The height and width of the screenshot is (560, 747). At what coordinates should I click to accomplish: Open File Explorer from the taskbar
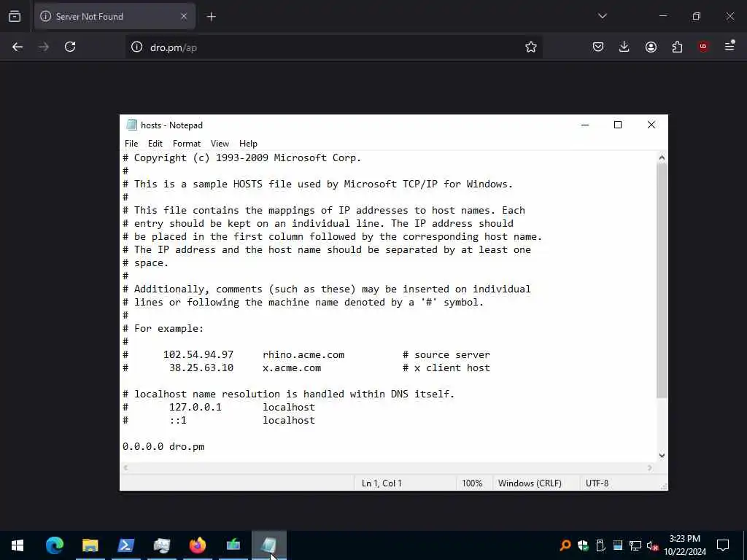point(90,545)
